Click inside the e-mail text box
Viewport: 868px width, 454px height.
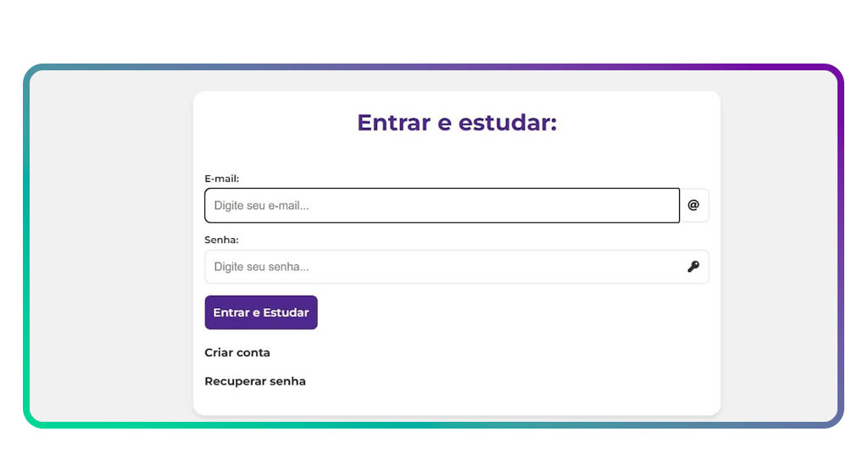pos(441,205)
